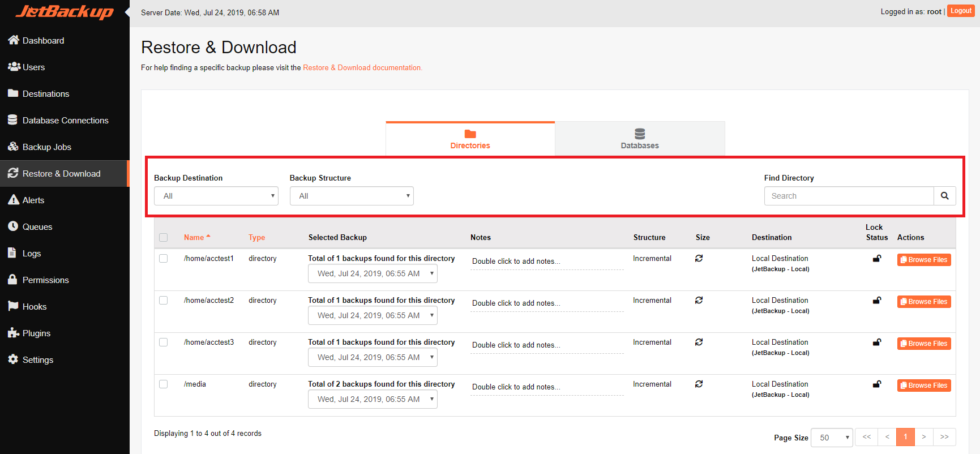Click the Permissions padlock icon

(12, 279)
